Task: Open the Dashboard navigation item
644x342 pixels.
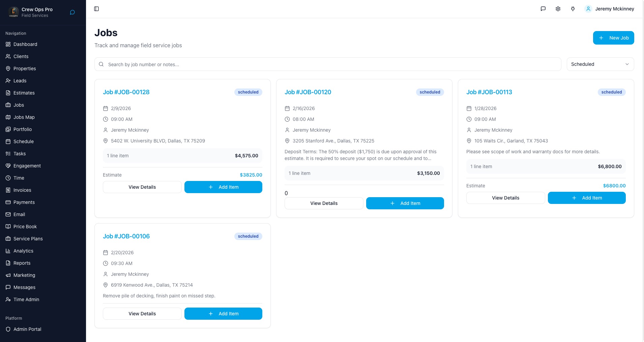Action: click(25, 44)
